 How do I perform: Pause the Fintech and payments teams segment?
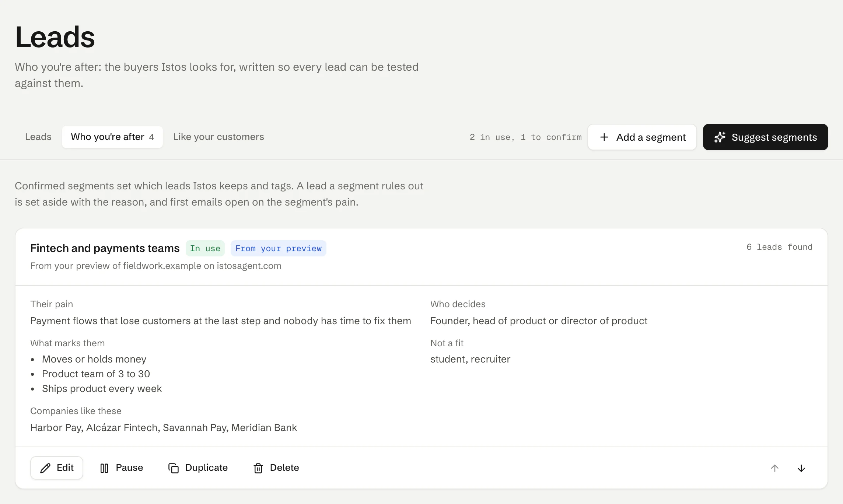tap(121, 468)
